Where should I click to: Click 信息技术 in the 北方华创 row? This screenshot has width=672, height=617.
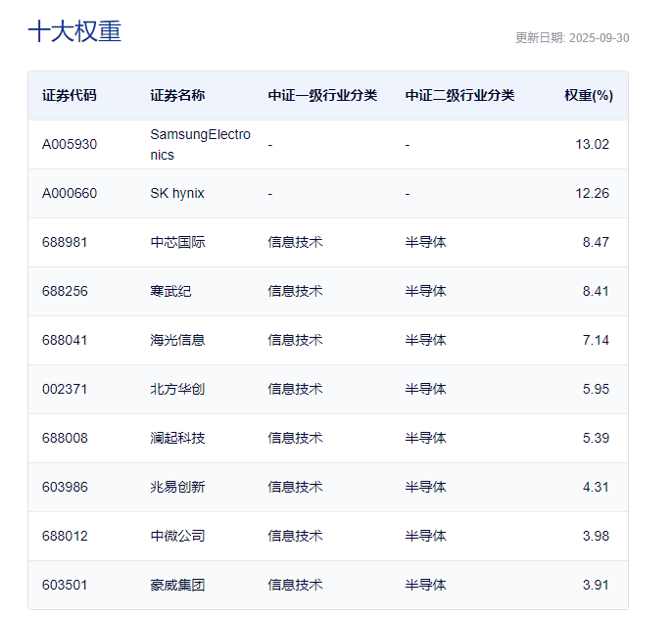coord(295,389)
